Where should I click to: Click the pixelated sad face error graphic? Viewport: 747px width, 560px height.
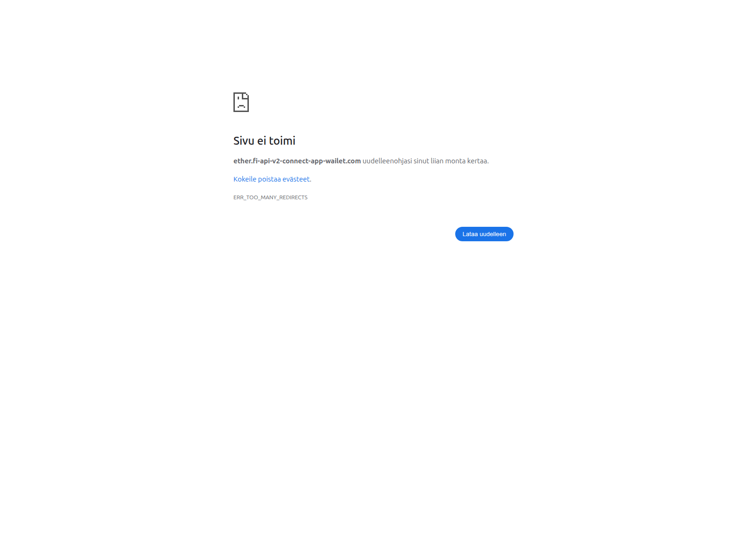(241, 102)
